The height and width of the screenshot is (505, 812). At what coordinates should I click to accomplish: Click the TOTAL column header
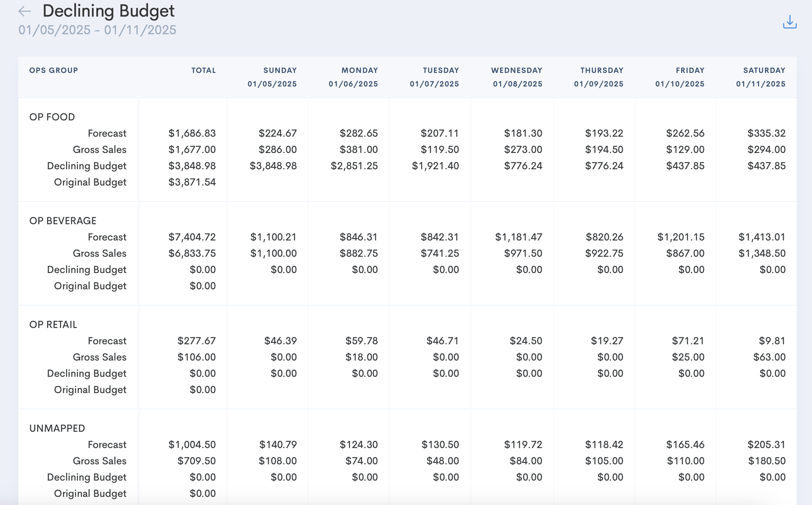coord(204,70)
